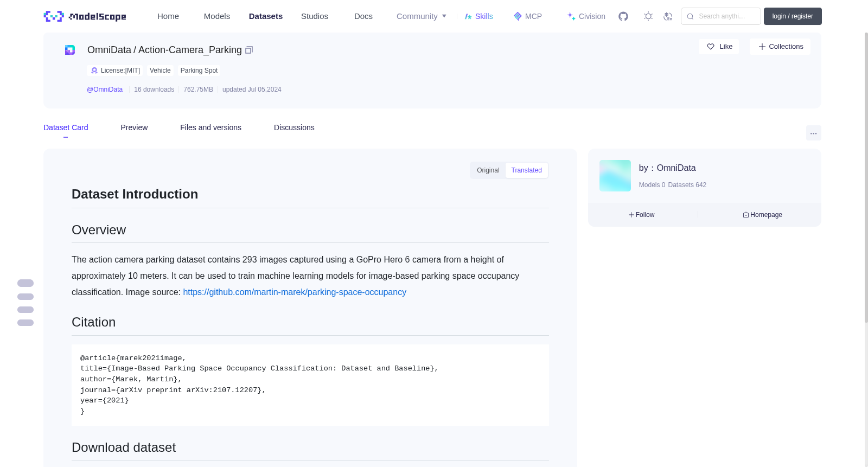The width and height of the screenshot is (868, 467).
Task: Copy dataset name with copy icon
Action: 249,50
